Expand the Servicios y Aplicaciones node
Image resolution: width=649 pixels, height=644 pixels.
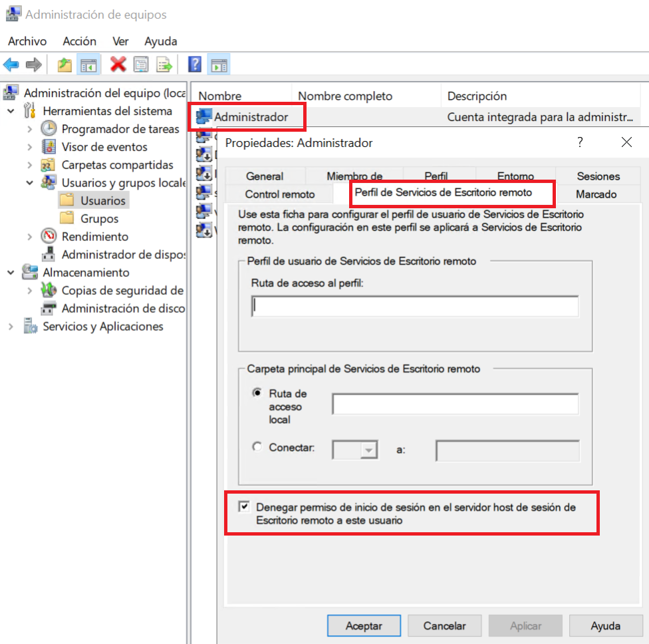[11, 327]
